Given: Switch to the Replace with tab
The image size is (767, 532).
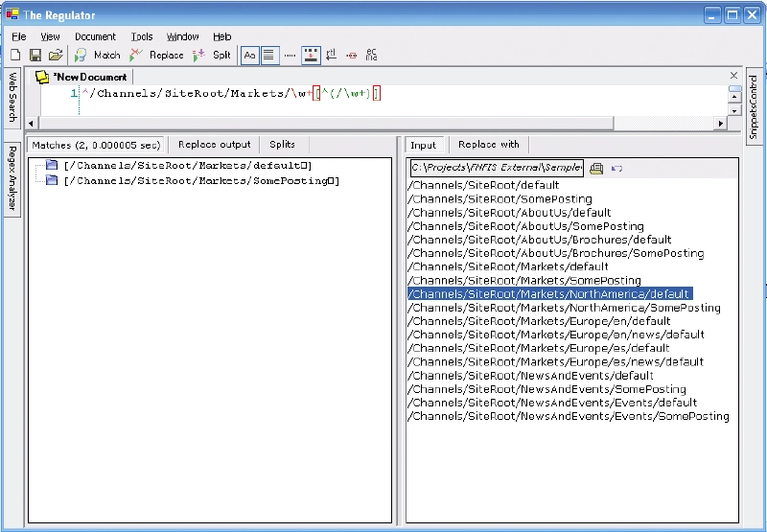Looking at the screenshot, I should (488, 145).
